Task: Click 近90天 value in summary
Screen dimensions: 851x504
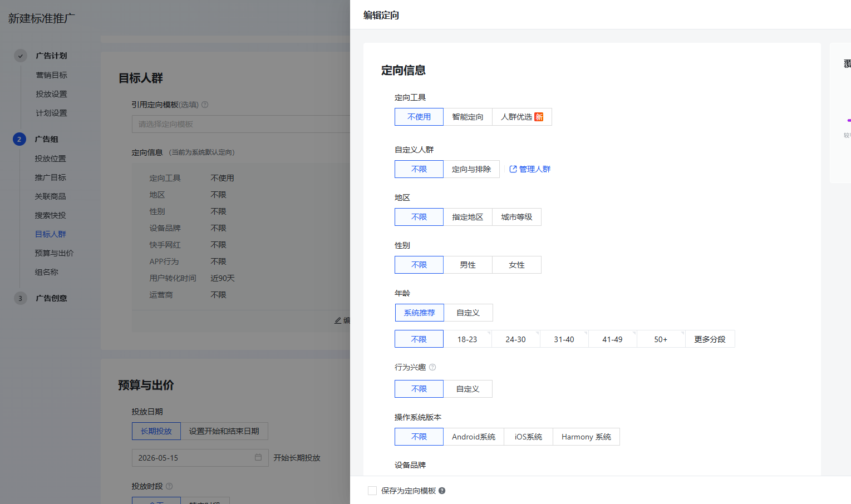Action: tap(223, 278)
